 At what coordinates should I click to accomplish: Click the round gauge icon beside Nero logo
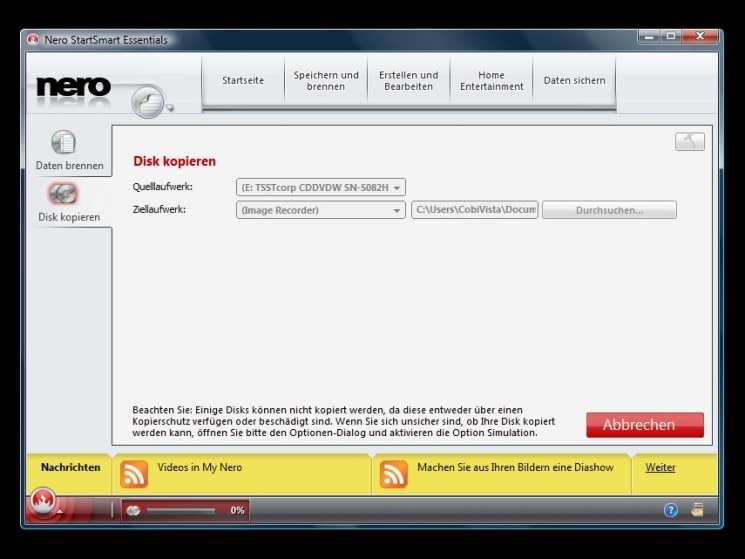tap(148, 101)
